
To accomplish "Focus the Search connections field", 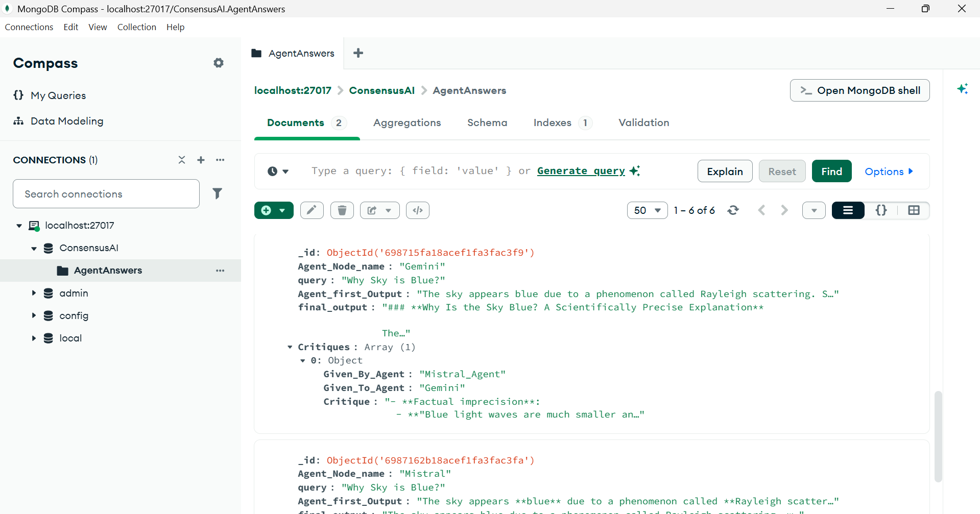I will click(106, 193).
